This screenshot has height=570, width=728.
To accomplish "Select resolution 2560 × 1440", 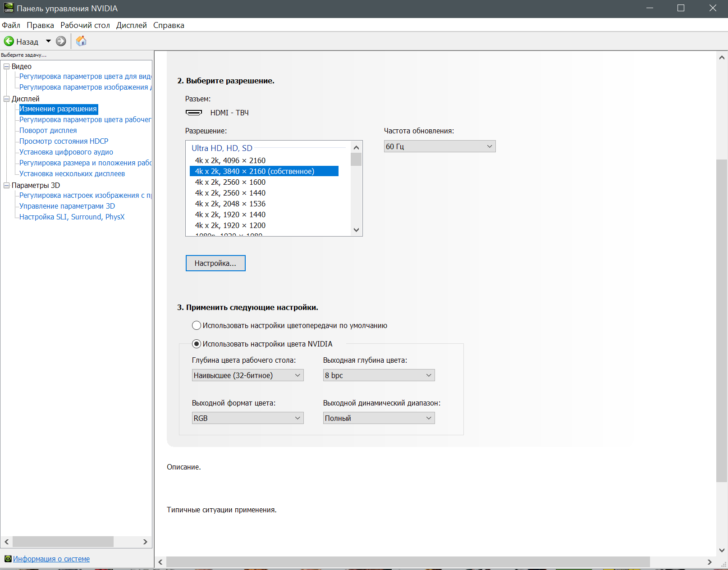I will 264,193.
